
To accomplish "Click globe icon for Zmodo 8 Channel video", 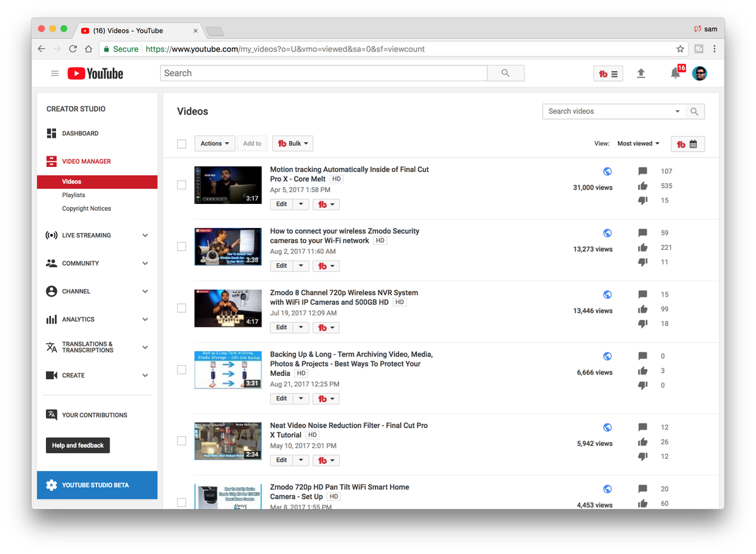I will [x=607, y=295].
